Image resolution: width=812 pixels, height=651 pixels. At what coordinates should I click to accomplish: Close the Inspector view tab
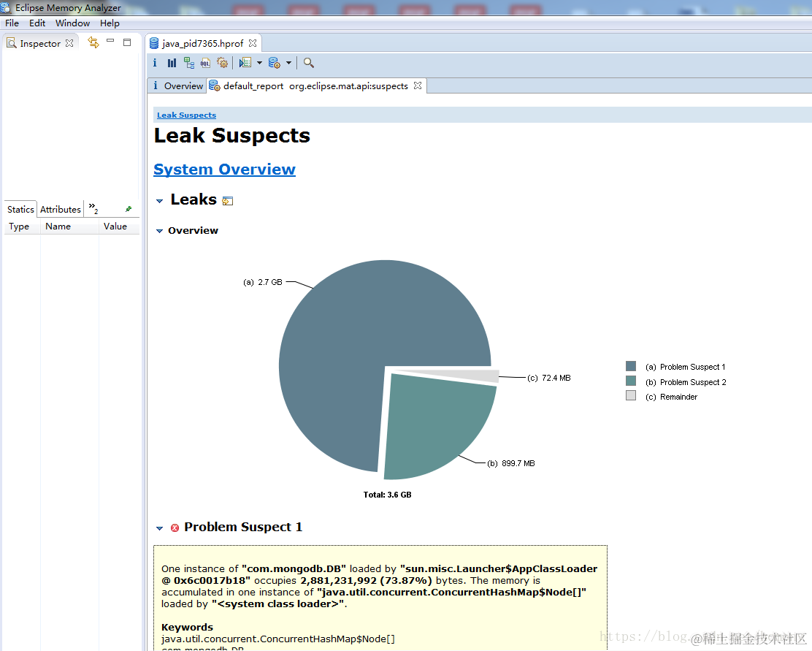click(x=69, y=43)
